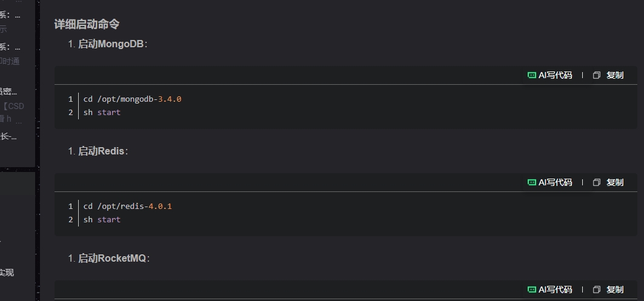Click 'sh start' in the mongodb code block

point(102,112)
